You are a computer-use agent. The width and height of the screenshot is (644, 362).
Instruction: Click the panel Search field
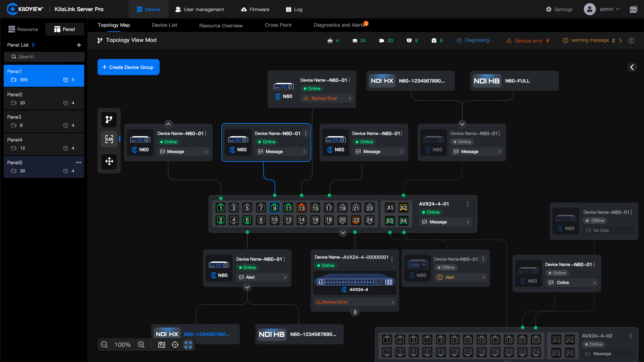[x=44, y=57]
